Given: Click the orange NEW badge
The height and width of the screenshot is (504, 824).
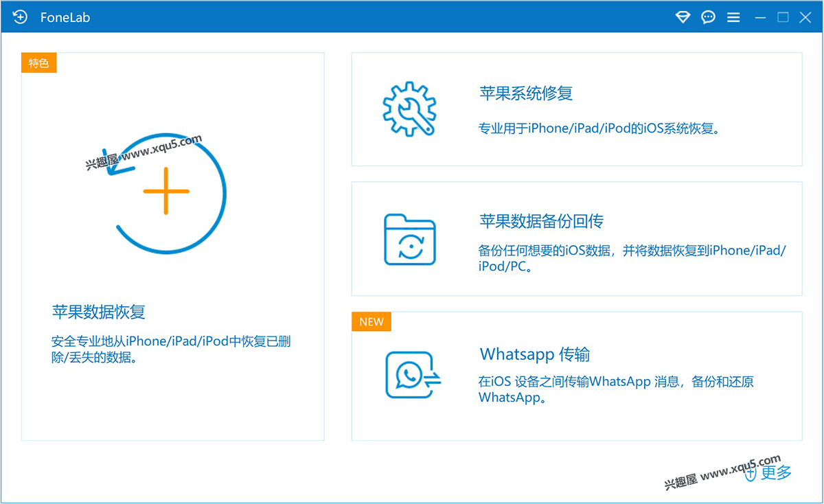Looking at the screenshot, I should pos(371,322).
